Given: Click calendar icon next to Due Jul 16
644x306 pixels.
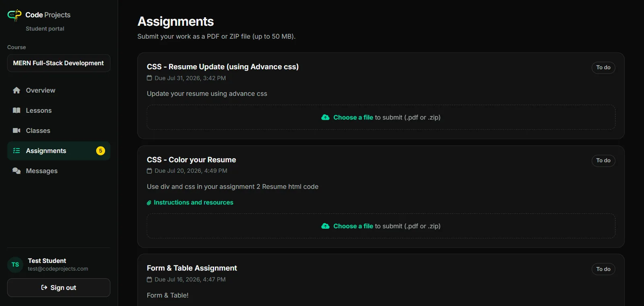Looking at the screenshot, I should coord(149,279).
